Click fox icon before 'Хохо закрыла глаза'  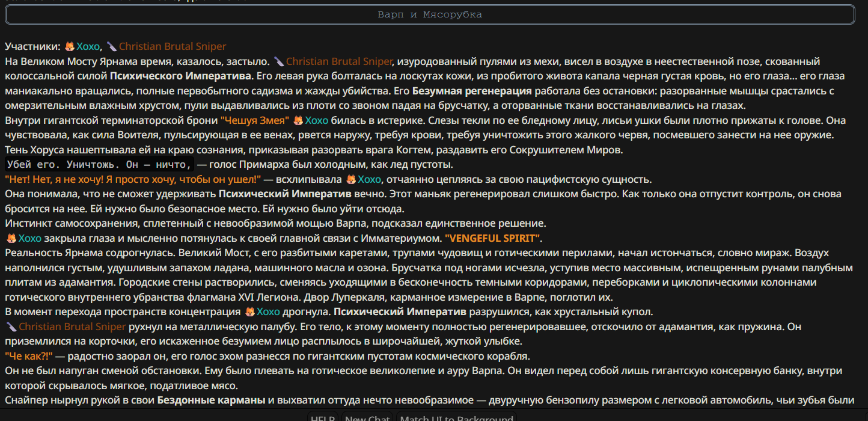11,238
